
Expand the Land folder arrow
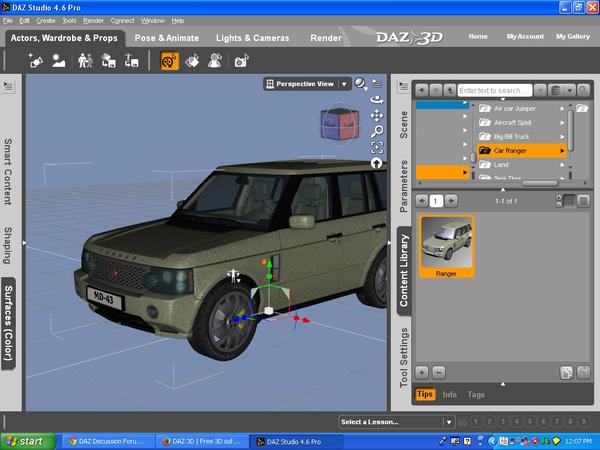(x=562, y=165)
